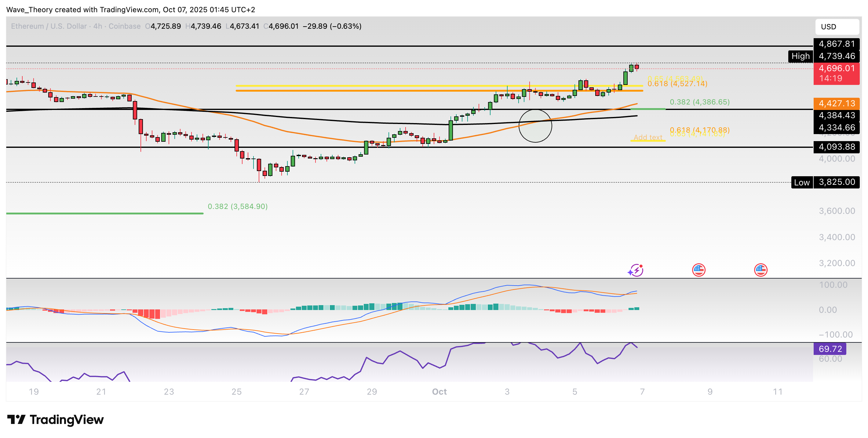Click the purple 69.72 RSI value tag
868x438 pixels.
pos(830,349)
